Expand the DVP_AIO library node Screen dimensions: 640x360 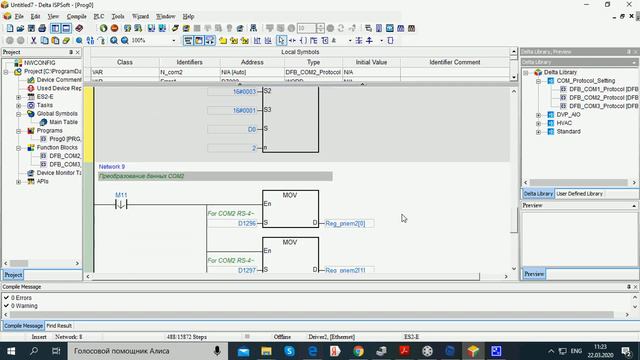tap(538, 115)
